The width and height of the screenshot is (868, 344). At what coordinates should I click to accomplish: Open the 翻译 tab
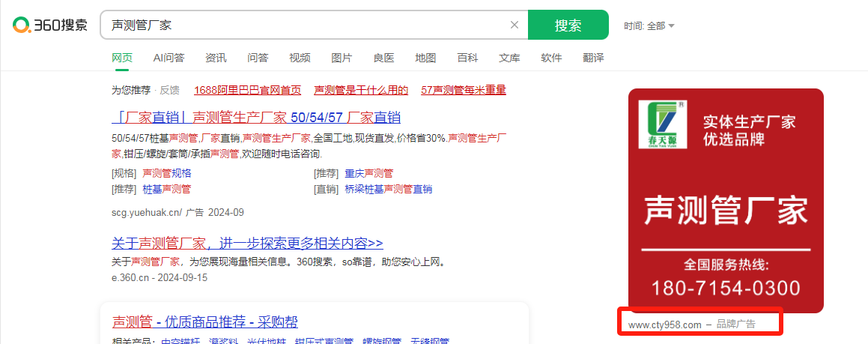coord(593,58)
